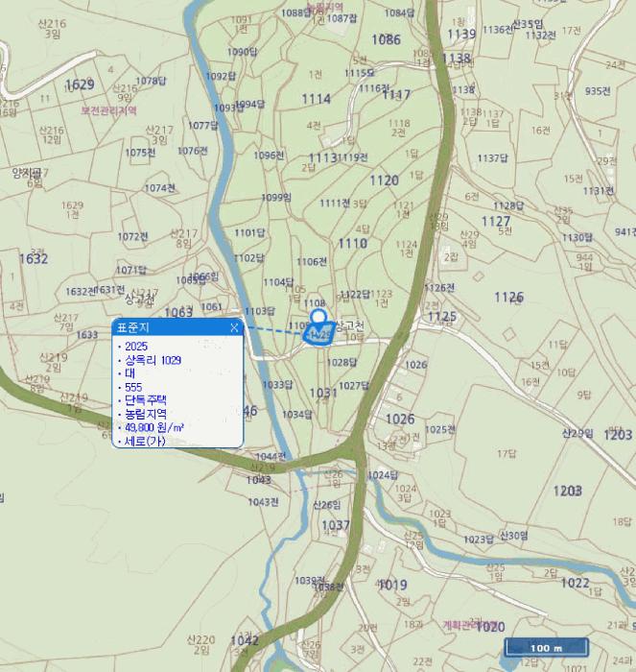Viewport: 636px width, 672px height.
Task: Select parcel 1031 on the map
Action: pyautogui.click(x=323, y=393)
